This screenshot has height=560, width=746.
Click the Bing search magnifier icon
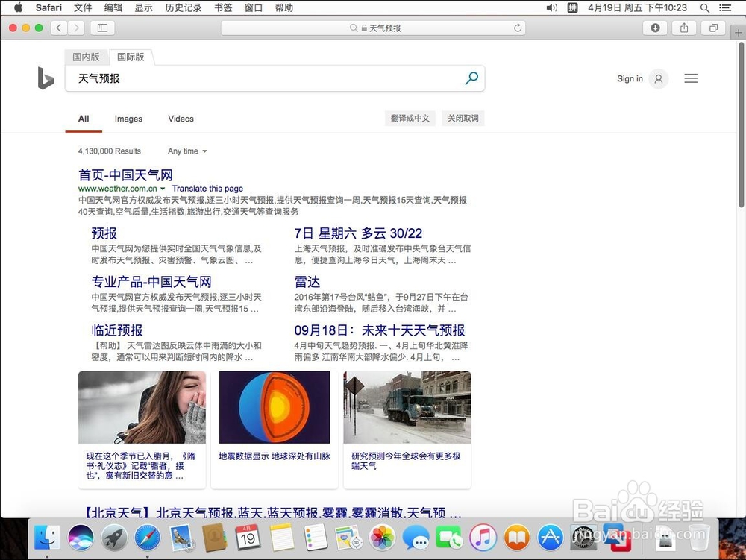coord(471,78)
